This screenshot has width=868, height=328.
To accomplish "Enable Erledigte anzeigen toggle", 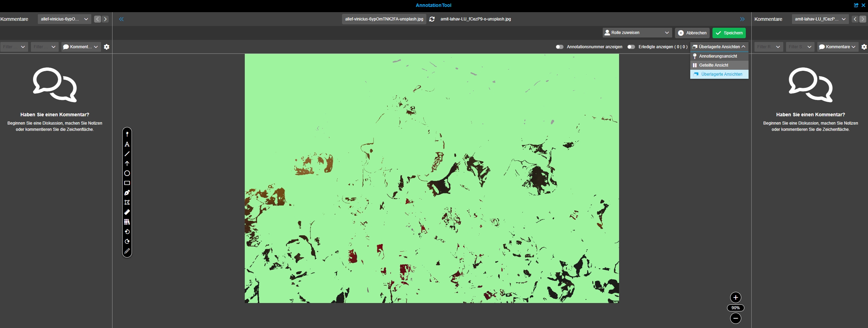I will (x=631, y=47).
